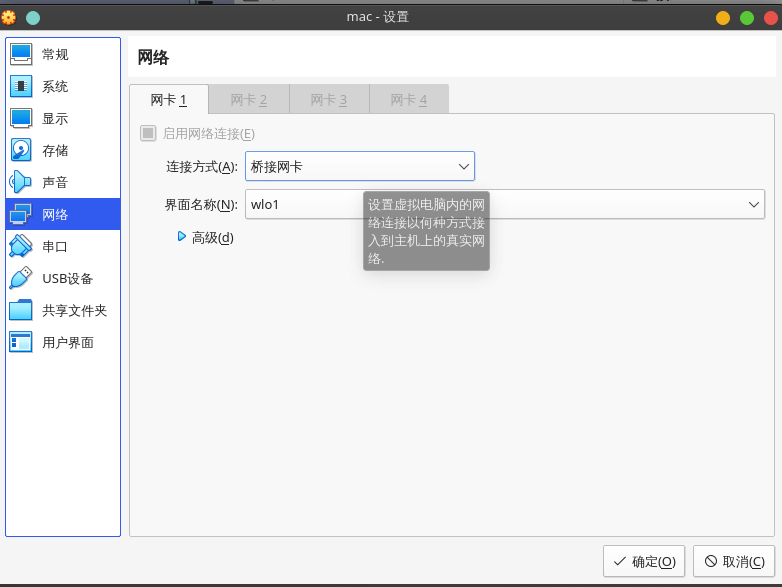Screen dimensions: 782x587
Task: Click the 启用网络连接(E) label text
Action: point(209,134)
